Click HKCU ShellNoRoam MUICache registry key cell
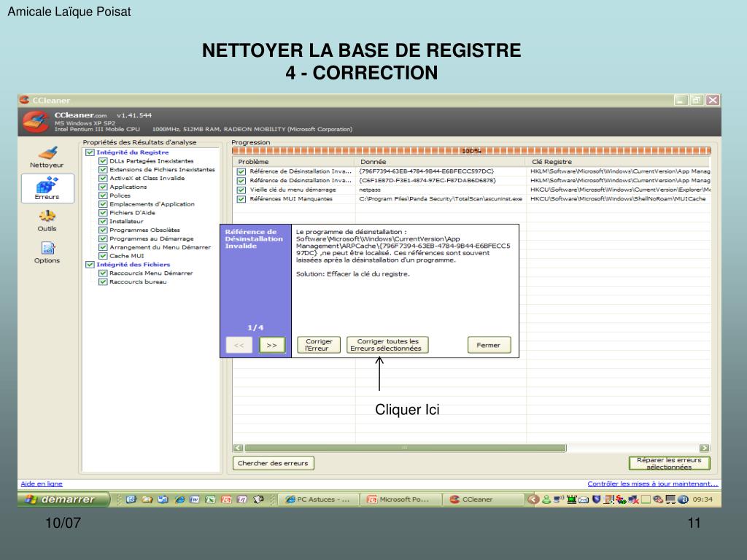The height and width of the screenshot is (560, 747). coord(618,199)
